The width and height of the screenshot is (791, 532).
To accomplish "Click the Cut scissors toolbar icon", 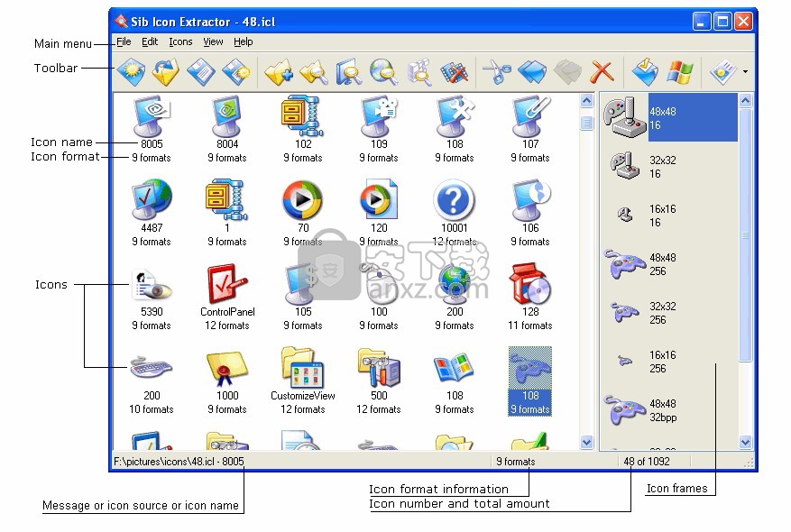I will 497,71.
